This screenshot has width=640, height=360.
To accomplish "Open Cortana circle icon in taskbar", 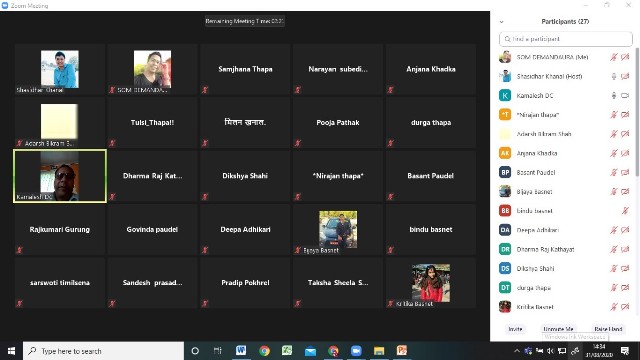I will coord(195,351).
